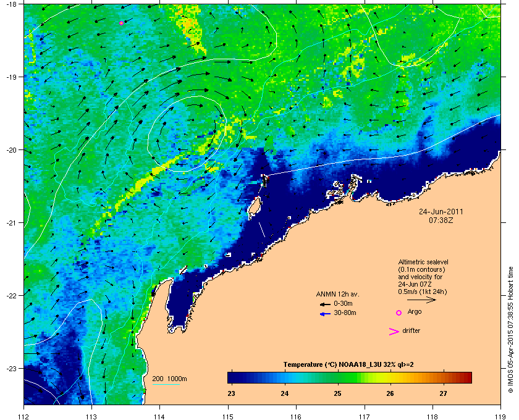Screen dimensions: 519x420
Task: Click the 0-30m depth label
Action: click(343, 303)
